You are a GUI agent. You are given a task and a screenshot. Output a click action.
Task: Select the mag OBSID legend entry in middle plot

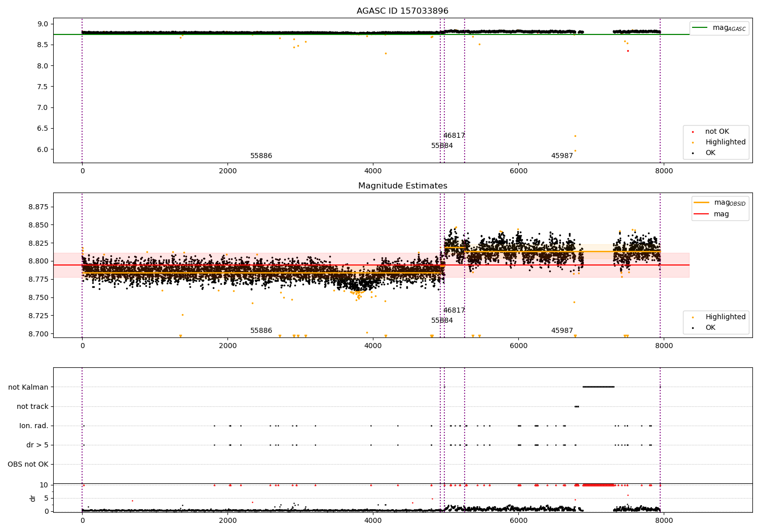(719, 203)
